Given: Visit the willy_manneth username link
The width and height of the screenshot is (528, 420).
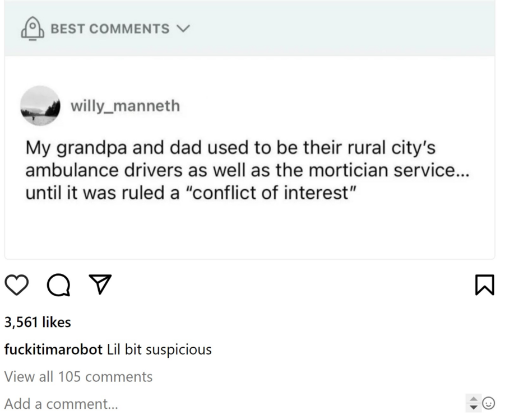Looking at the screenshot, I should click(125, 105).
